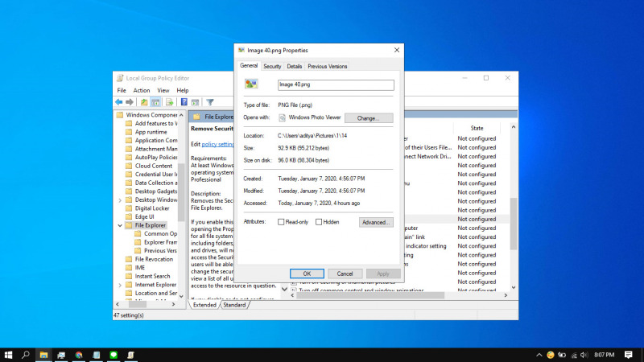
Task: Open the notification action center
Action: click(x=629, y=355)
